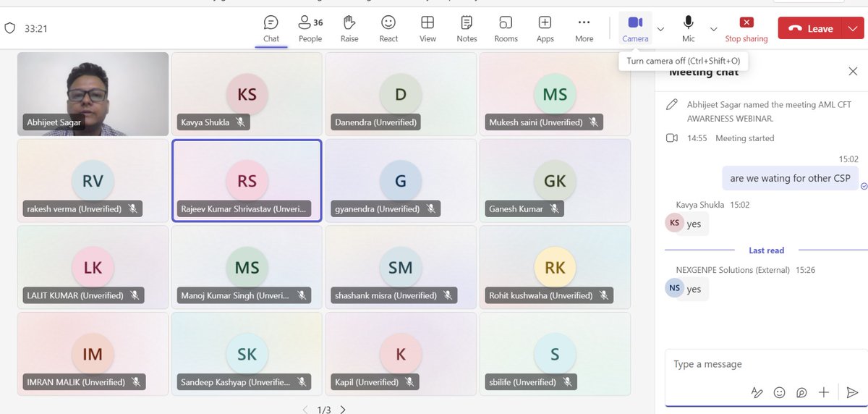The width and height of the screenshot is (868, 414).
Task: Click the shield security icon beside timer
Action: pos(9,28)
